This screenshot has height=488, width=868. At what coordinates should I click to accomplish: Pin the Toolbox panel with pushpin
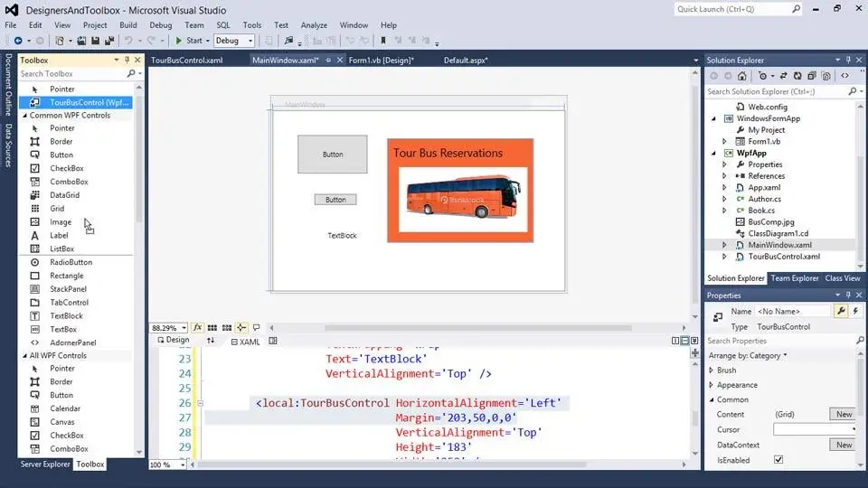tap(127, 60)
